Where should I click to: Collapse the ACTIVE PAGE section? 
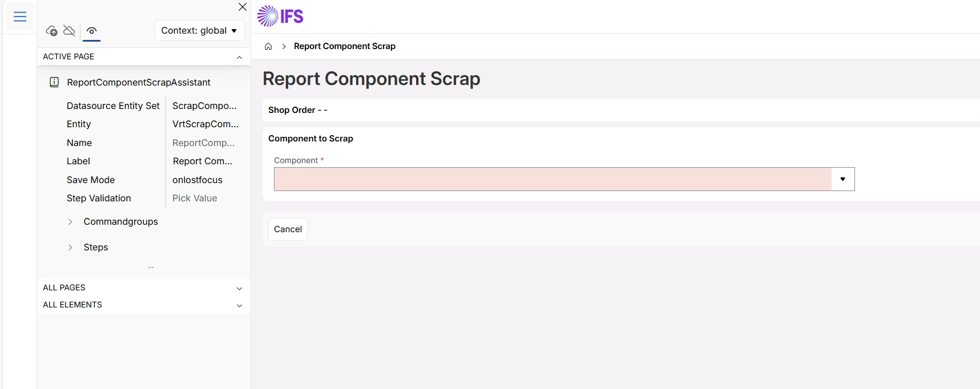(239, 57)
